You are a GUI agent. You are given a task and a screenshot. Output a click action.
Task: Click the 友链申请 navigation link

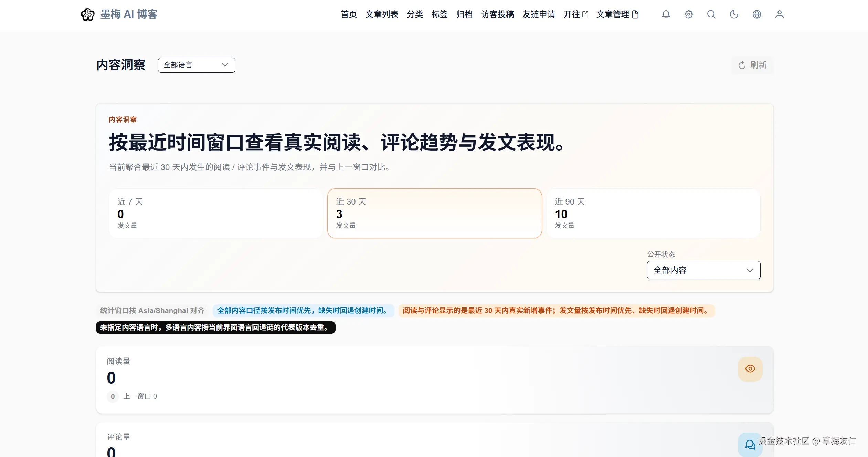[539, 14]
